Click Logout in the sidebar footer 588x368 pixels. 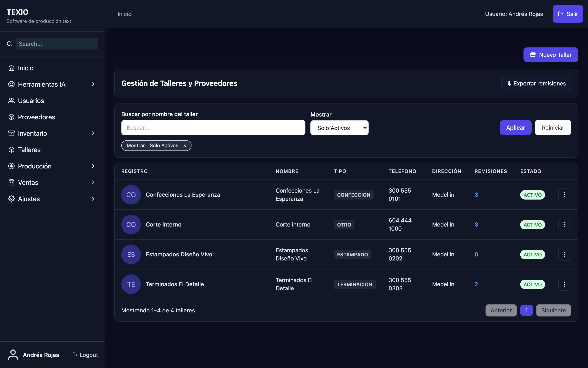(85, 355)
